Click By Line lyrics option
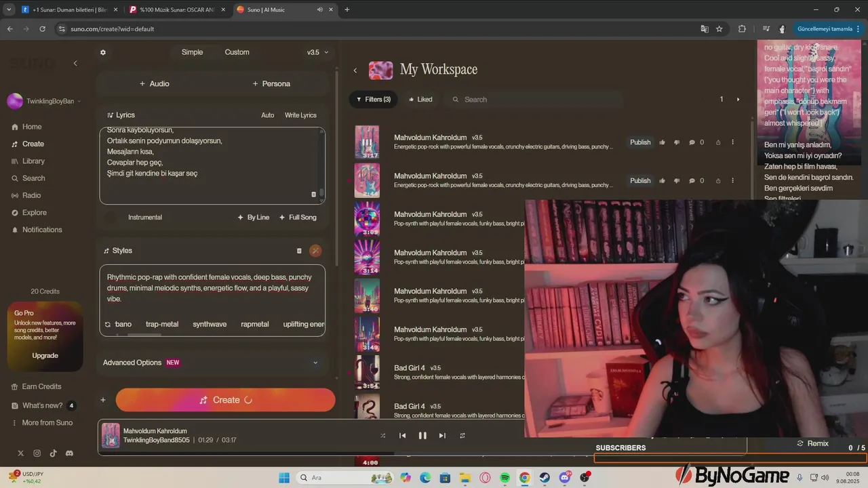This screenshot has height=488, width=868. pyautogui.click(x=254, y=218)
